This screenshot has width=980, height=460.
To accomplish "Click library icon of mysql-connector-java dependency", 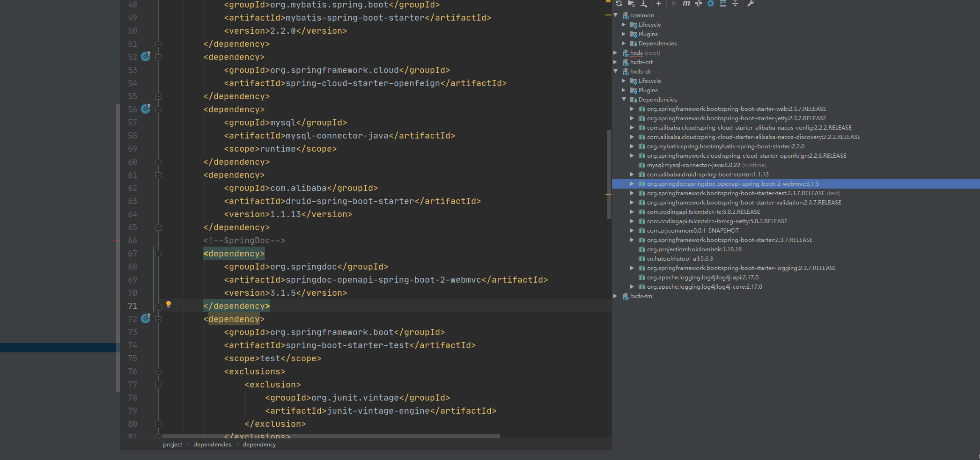I will [x=642, y=165].
